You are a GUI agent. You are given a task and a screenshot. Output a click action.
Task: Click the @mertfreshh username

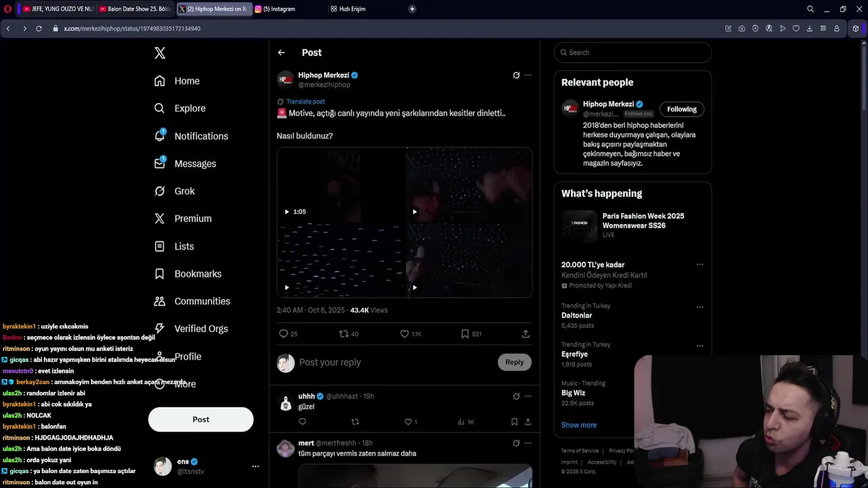click(337, 443)
